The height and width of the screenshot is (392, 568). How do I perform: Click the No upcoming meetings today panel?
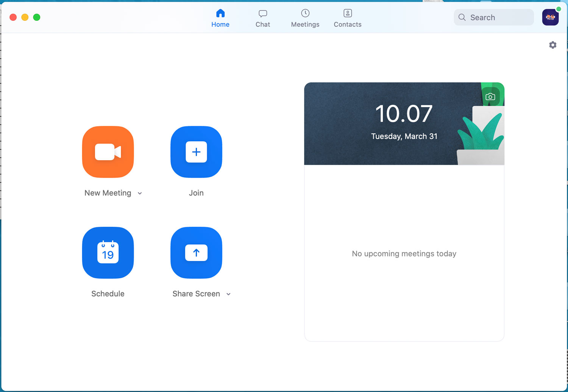point(404,254)
